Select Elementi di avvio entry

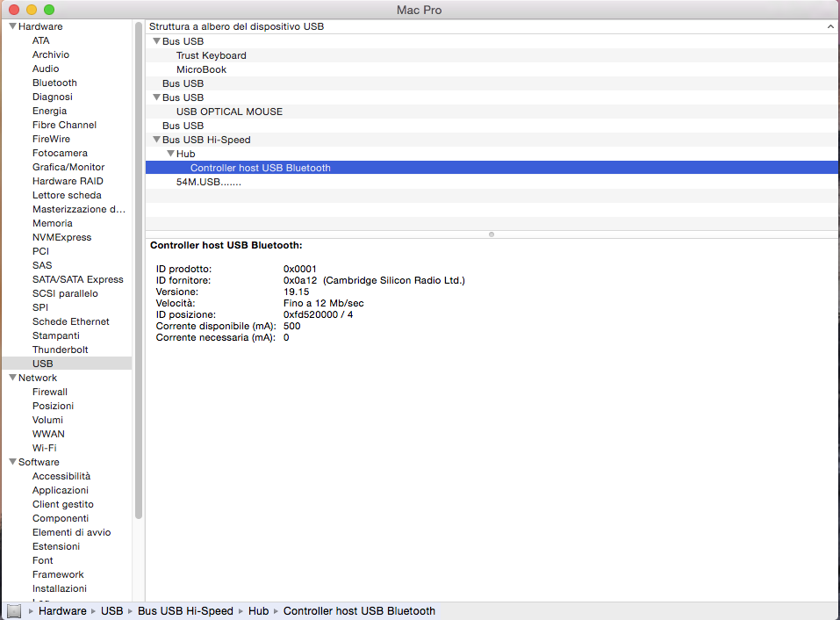(x=71, y=532)
